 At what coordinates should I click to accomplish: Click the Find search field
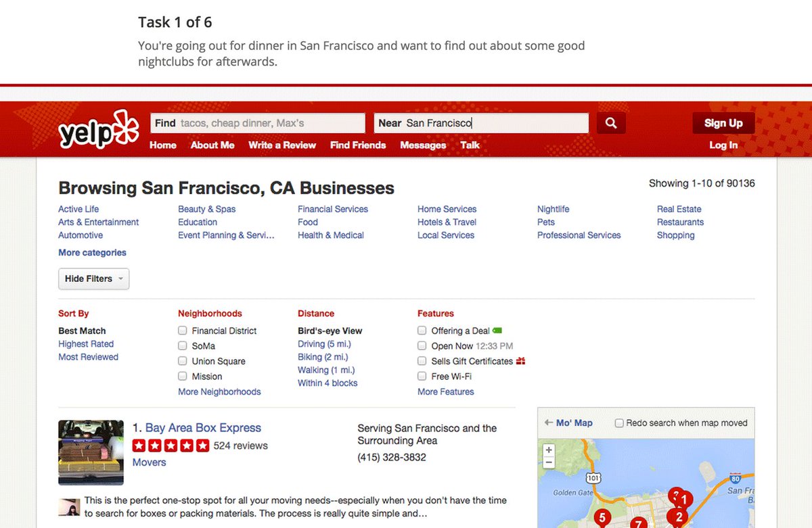click(258, 123)
